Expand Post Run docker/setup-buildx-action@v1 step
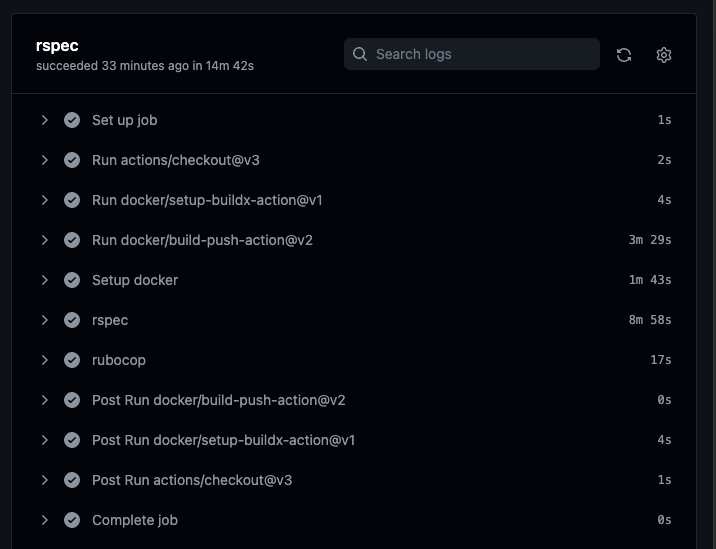The width and height of the screenshot is (716, 549). [44, 440]
